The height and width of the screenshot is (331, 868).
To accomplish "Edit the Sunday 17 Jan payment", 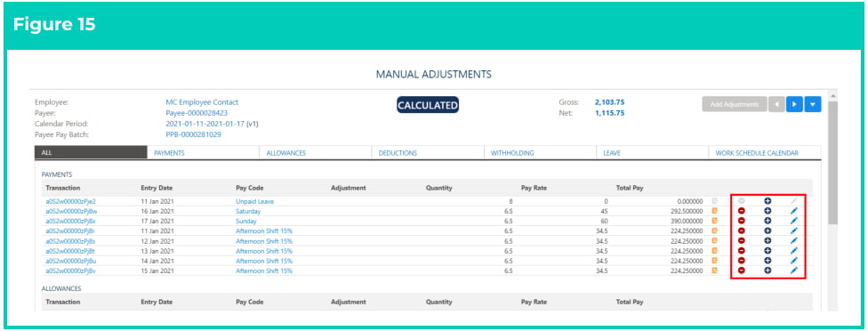I will coord(794,222).
